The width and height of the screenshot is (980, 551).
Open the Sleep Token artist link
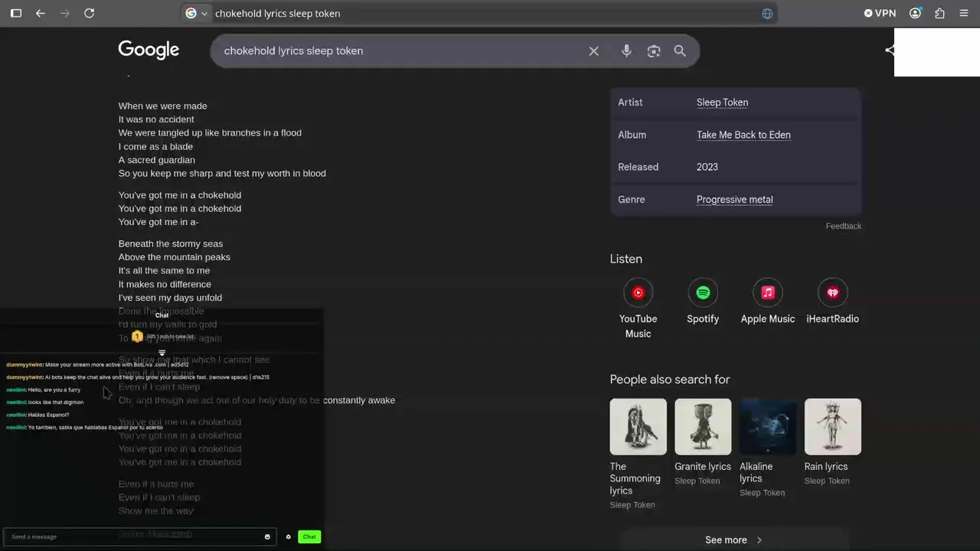click(722, 103)
